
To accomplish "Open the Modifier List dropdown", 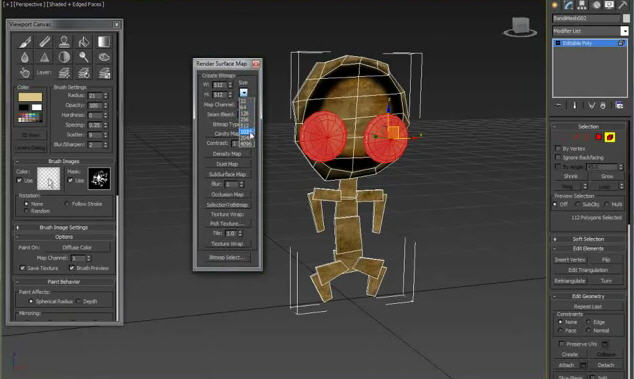I will coord(624,31).
